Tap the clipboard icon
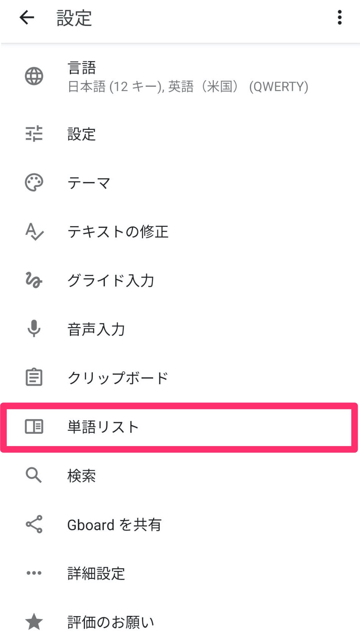The height and width of the screenshot is (644, 360). pyautogui.click(x=34, y=377)
